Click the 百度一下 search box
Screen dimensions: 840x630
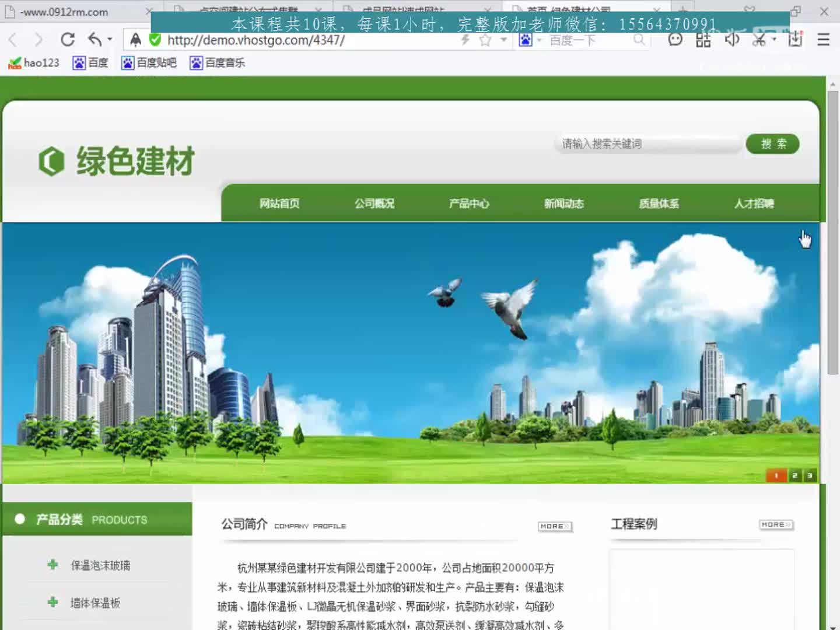click(589, 40)
